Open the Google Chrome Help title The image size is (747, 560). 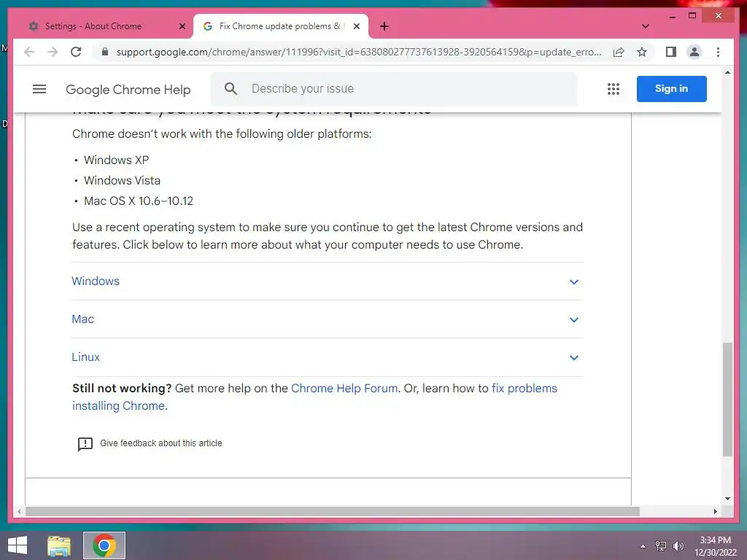pos(128,90)
